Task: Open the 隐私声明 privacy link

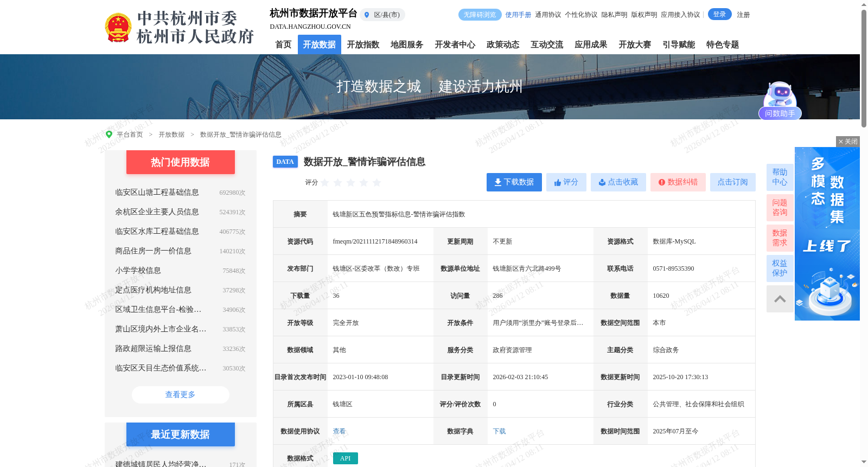Action: (x=614, y=15)
